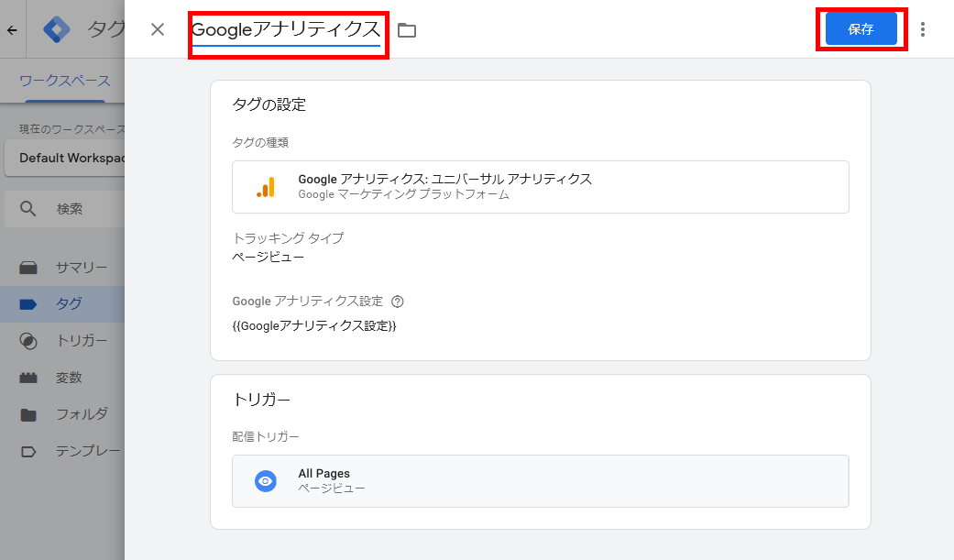Image resolution: width=954 pixels, height=560 pixels.
Task: Click the テンプレート outline tag icon
Action: coord(28,452)
